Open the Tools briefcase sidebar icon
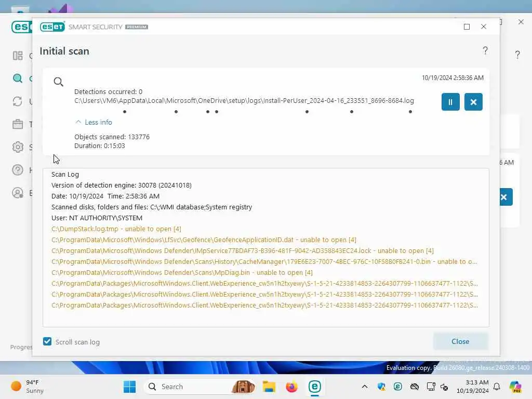This screenshot has width=532, height=399. point(18,124)
